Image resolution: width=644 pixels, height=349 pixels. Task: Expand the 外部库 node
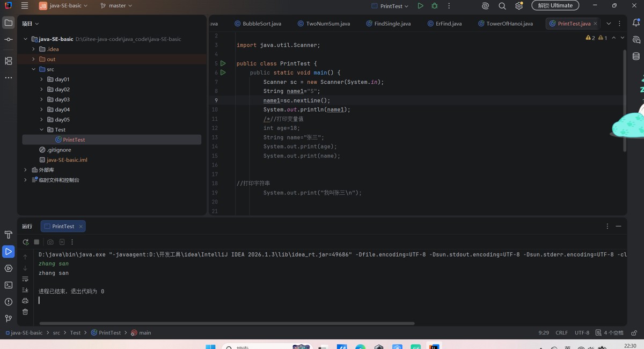[x=25, y=170]
